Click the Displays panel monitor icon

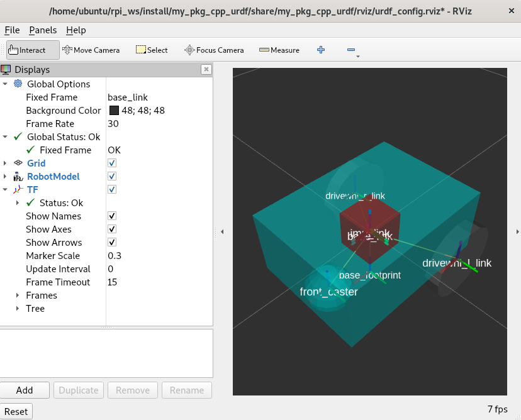pyautogui.click(x=6, y=70)
